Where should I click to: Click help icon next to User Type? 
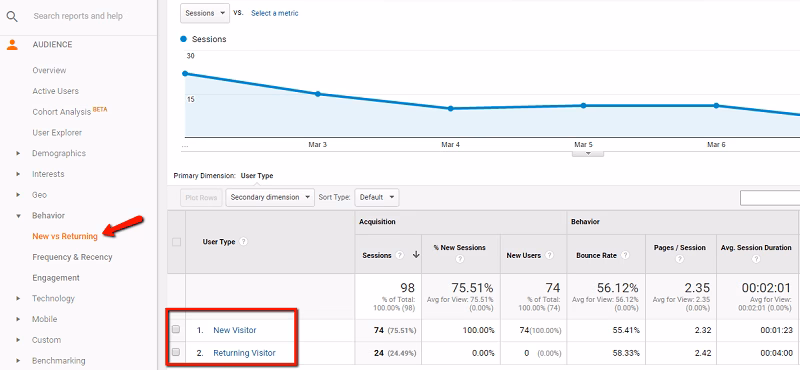(243, 242)
